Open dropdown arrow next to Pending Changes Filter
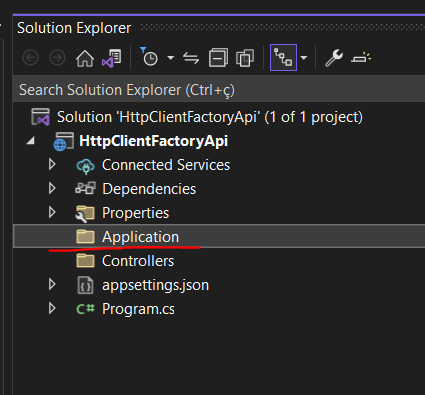The height and width of the screenshot is (395, 425). click(x=171, y=58)
